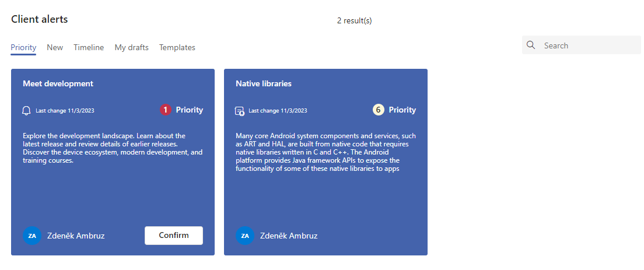
Task: Focus the Search input field
Action: (581, 45)
